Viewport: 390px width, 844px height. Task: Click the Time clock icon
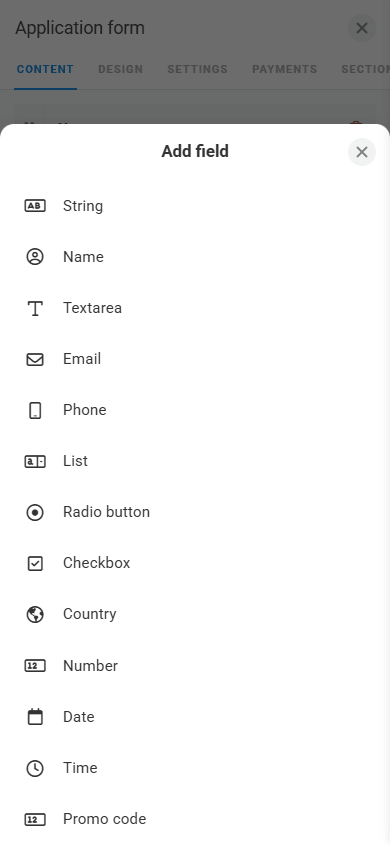pyautogui.click(x=35, y=768)
